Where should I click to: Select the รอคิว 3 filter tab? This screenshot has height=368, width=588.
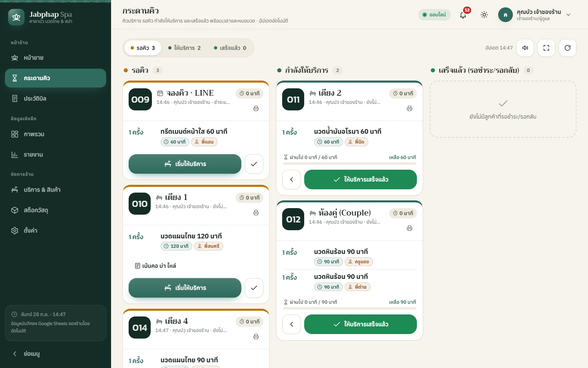[x=143, y=48]
